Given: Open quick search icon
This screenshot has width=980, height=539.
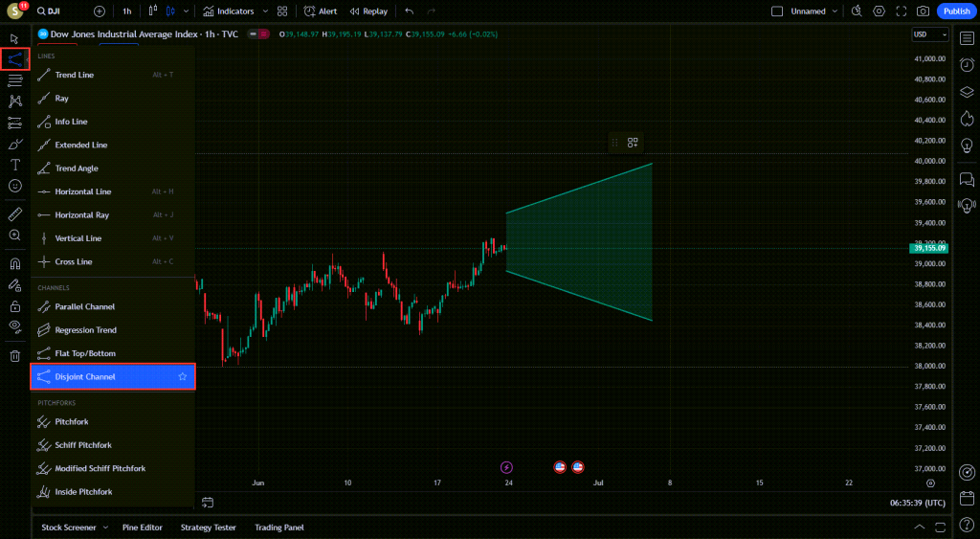Looking at the screenshot, I should click(857, 11).
